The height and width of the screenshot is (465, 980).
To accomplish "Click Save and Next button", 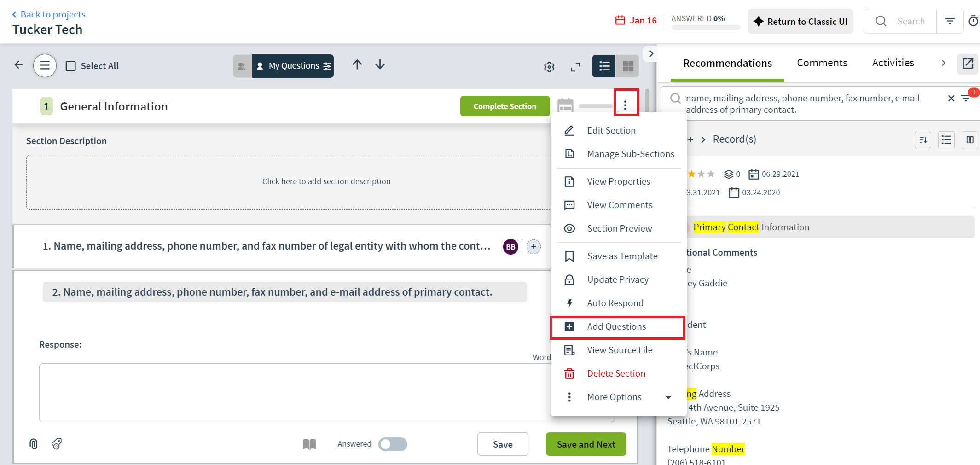I will [586, 444].
